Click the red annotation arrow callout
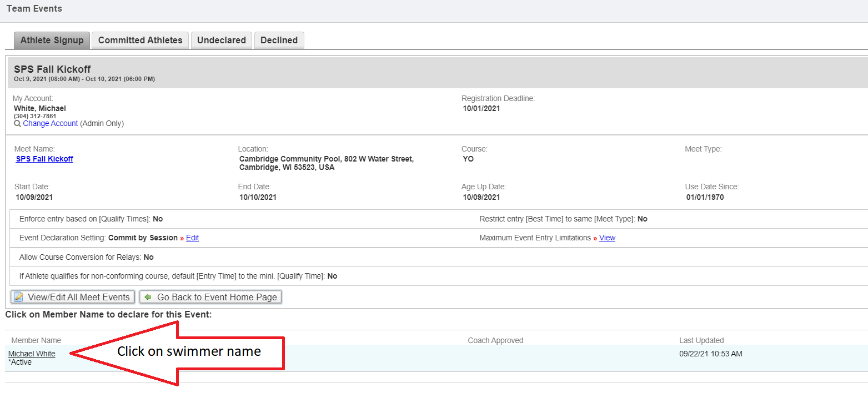Screen dimensions: 868x408 click(x=189, y=352)
